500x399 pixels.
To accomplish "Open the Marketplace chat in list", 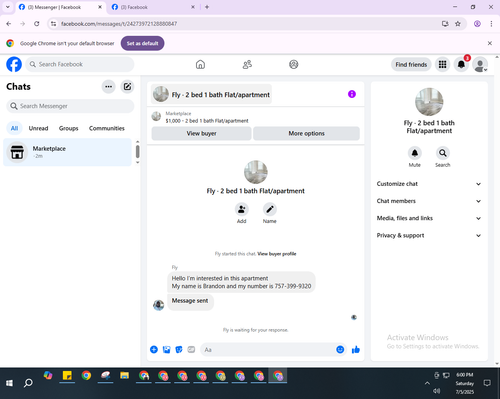I will pyautogui.click(x=68, y=152).
